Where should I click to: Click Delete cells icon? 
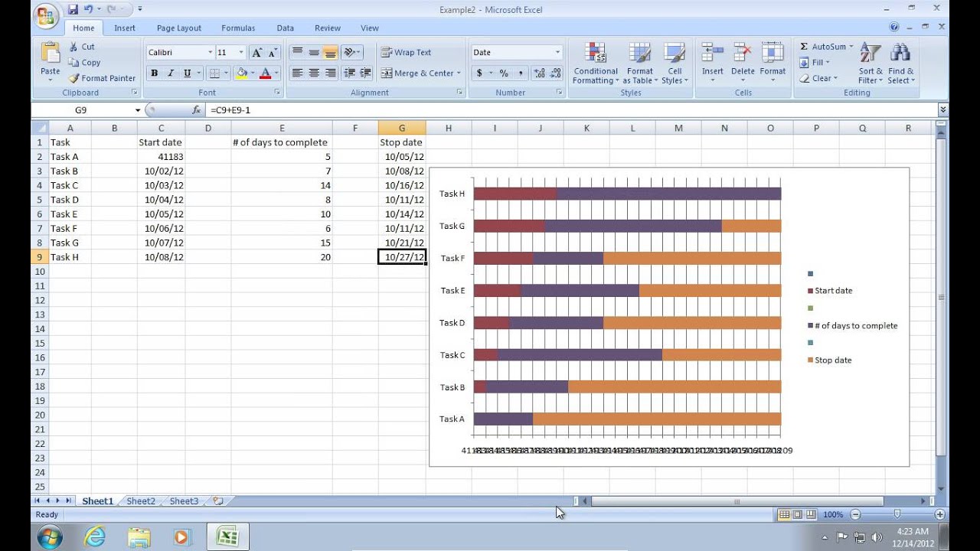[x=743, y=53]
